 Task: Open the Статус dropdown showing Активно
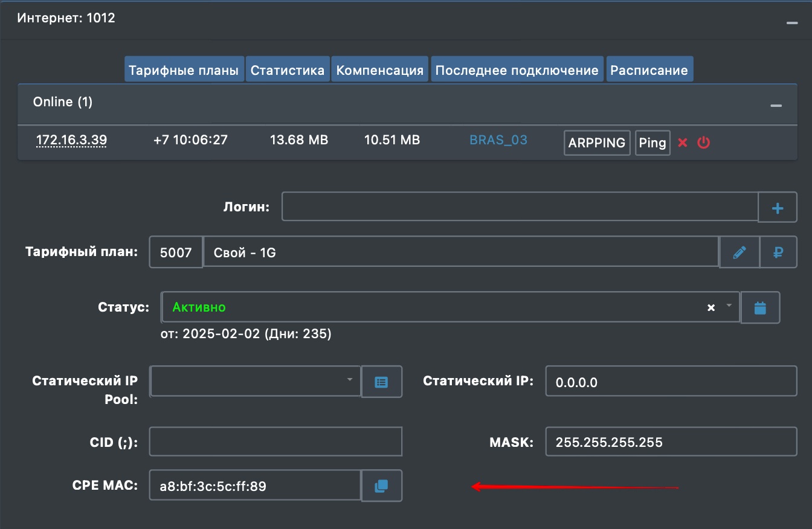[x=435, y=307]
